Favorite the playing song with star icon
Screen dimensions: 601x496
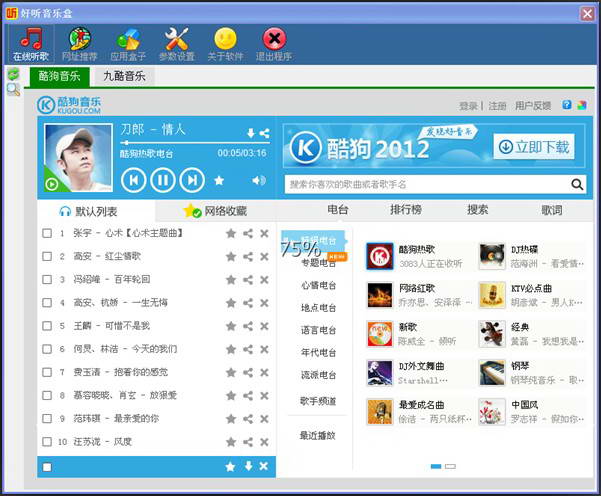tap(219, 180)
